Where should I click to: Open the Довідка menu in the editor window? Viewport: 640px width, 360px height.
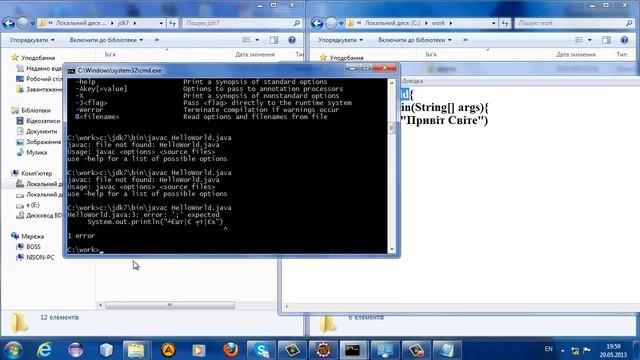coord(413,81)
